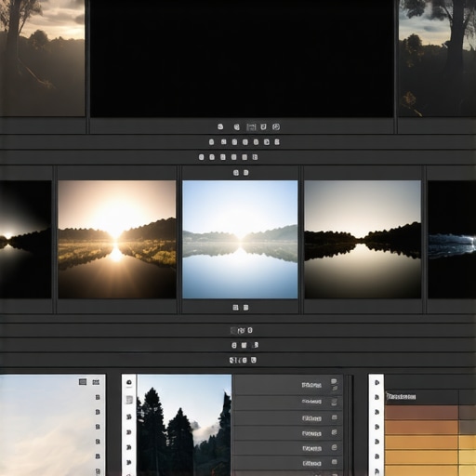Open the pale cloudy sky image

pyautogui.click(x=53, y=425)
